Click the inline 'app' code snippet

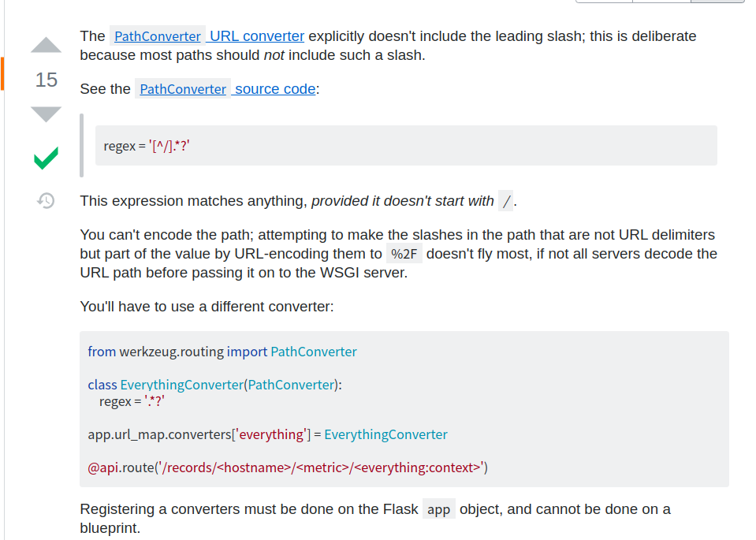point(438,509)
